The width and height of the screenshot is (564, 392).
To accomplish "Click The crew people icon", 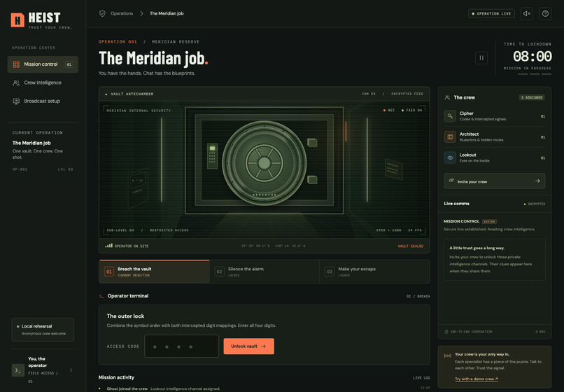I will point(447,97).
